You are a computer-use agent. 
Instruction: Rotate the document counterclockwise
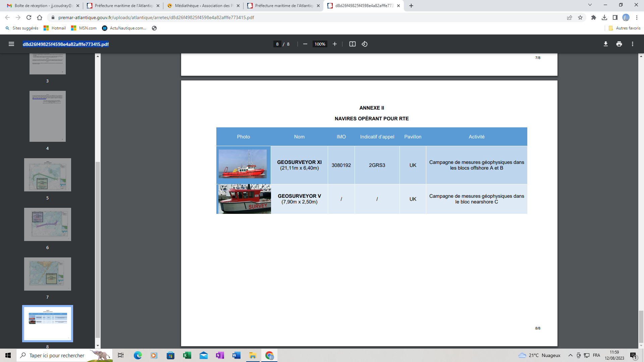[365, 44]
